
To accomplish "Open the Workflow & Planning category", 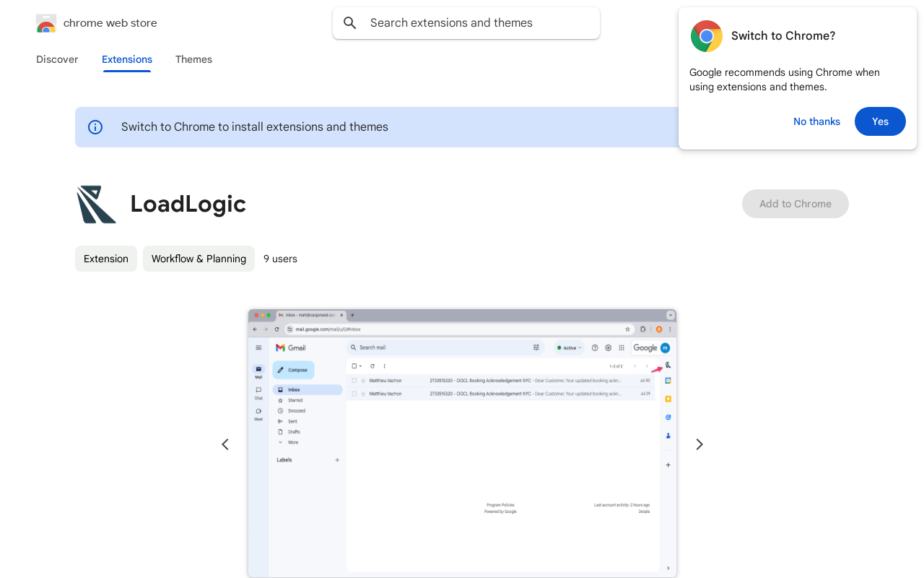I will (x=199, y=259).
